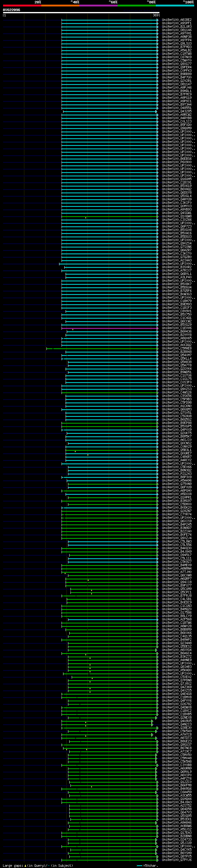
Task: Select the UniRef100_C5K9Z7 hit label
Action: [x=177, y=562]
